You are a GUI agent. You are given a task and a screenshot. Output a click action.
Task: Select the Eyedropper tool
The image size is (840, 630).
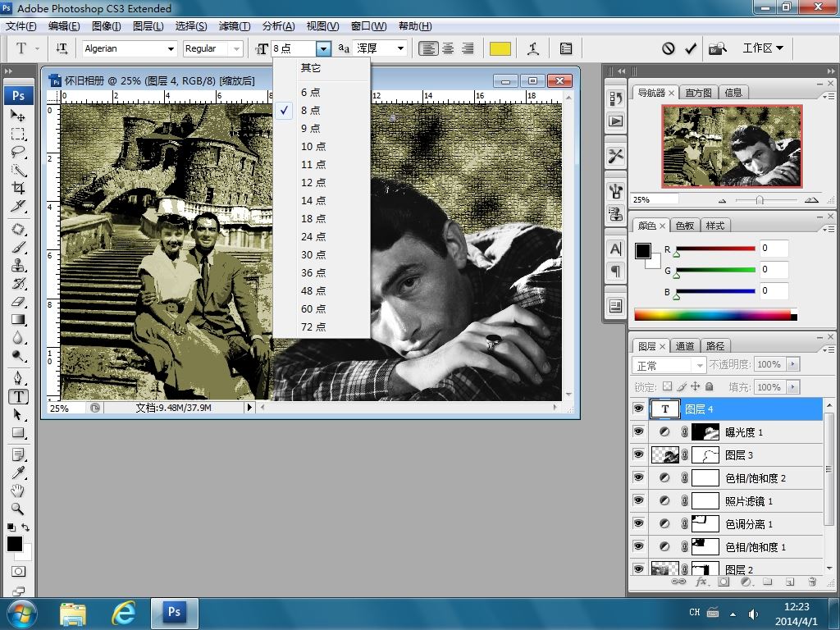(18, 472)
